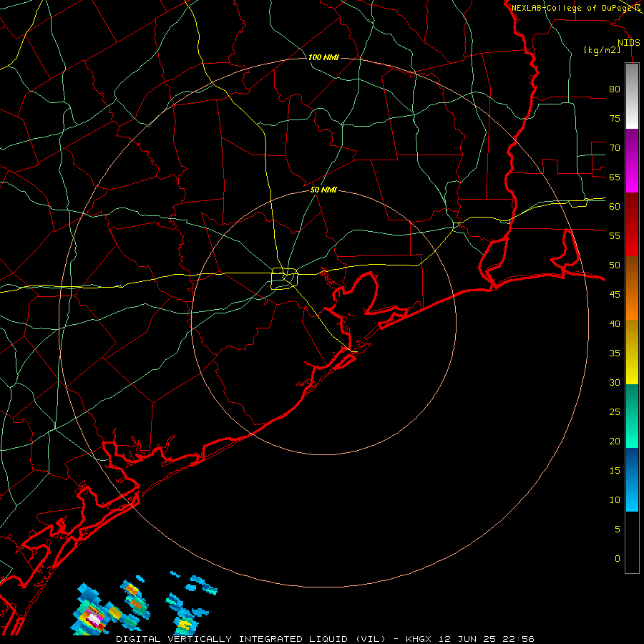Click the 70 value on the scale
This screenshot has height=644, width=644.
(x=615, y=148)
